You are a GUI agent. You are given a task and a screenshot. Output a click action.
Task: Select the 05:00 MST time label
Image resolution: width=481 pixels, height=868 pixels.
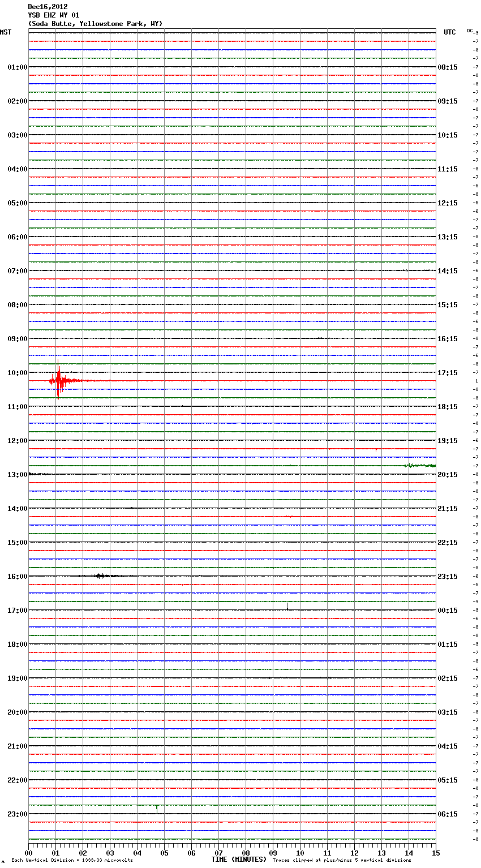click(x=18, y=203)
